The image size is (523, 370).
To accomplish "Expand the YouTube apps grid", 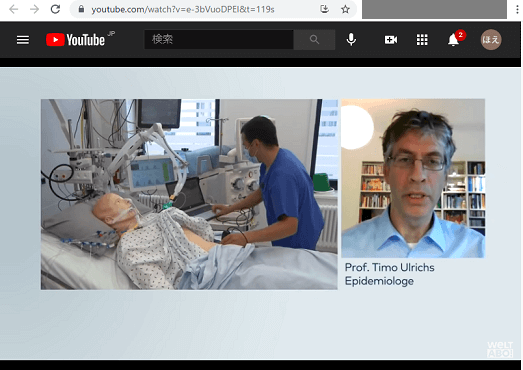I will (x=422, y=40).
